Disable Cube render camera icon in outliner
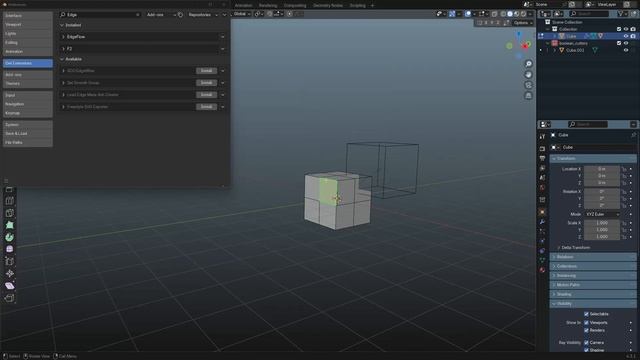 point(633,36)
